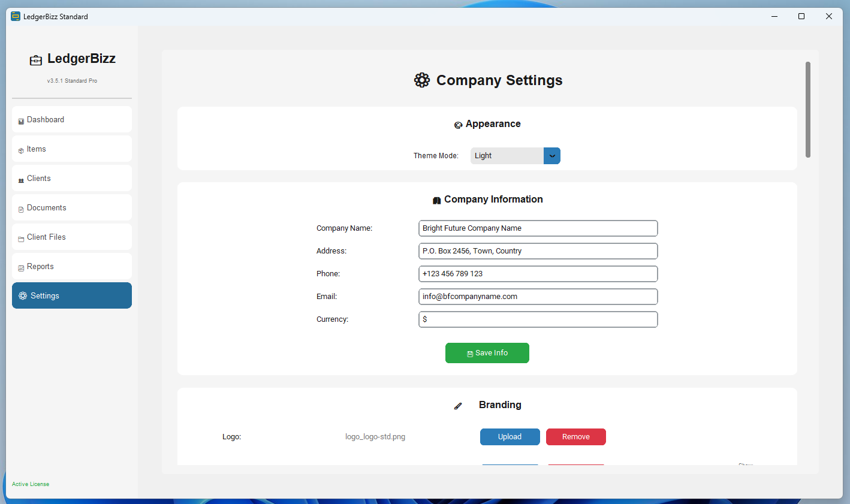
Task: Click the Theme Mode label
Action: click(436, 156)
